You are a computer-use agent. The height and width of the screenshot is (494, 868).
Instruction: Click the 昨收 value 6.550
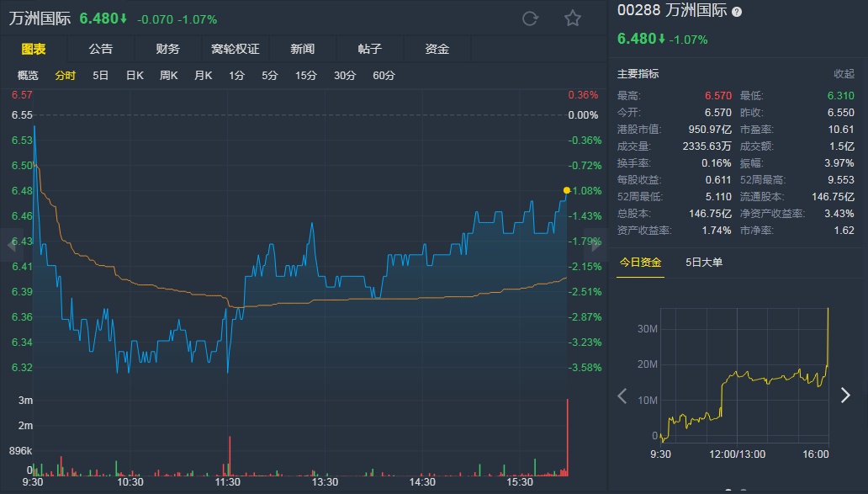pyautogui.click(x=840, y=113)
